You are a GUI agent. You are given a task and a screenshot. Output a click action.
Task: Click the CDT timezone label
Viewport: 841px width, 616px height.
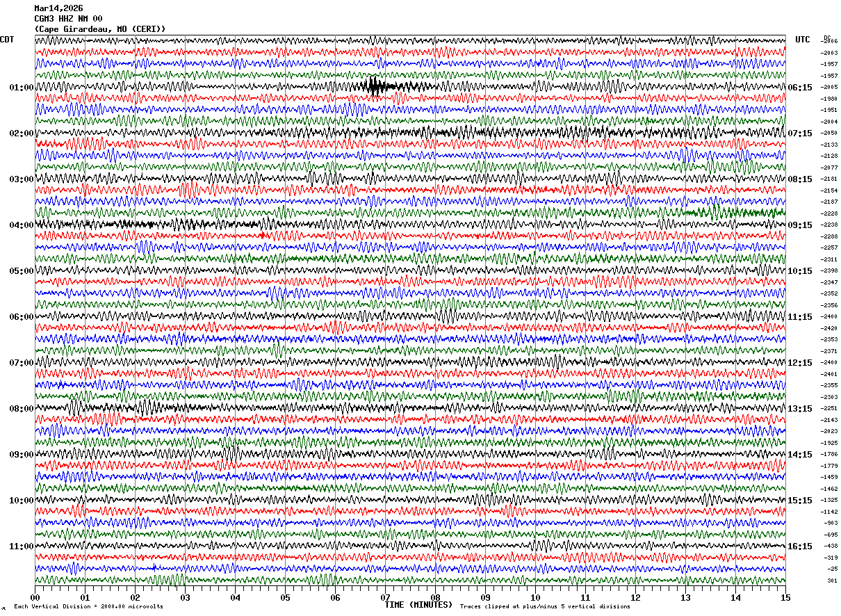click(7, 40)
